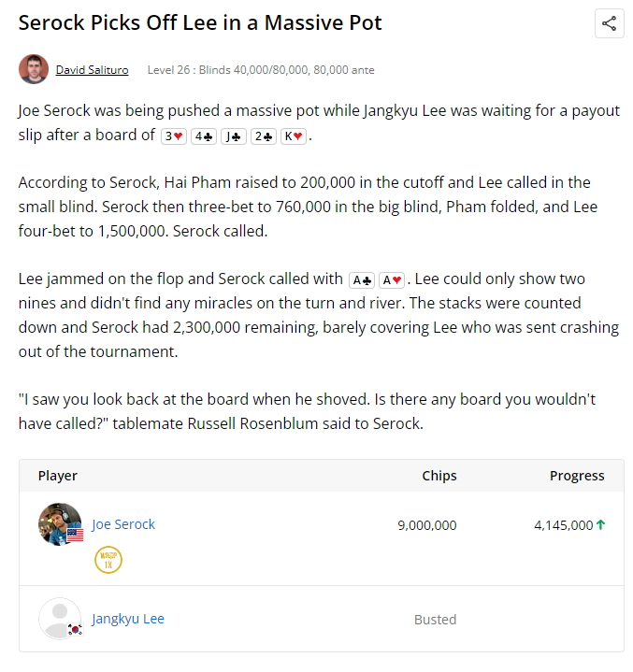Open David Salituro author link
This screenshot has height=672, width=633.
(93, 70)
